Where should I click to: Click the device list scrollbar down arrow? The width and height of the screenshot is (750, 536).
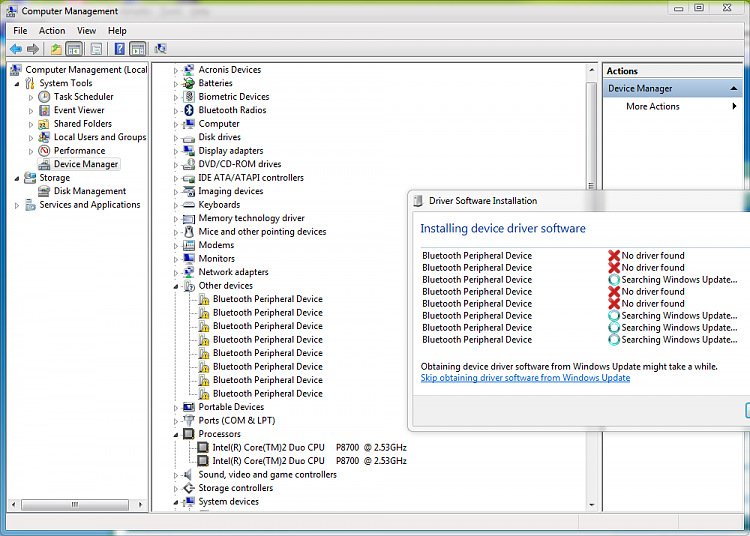[x=592, y=505]
